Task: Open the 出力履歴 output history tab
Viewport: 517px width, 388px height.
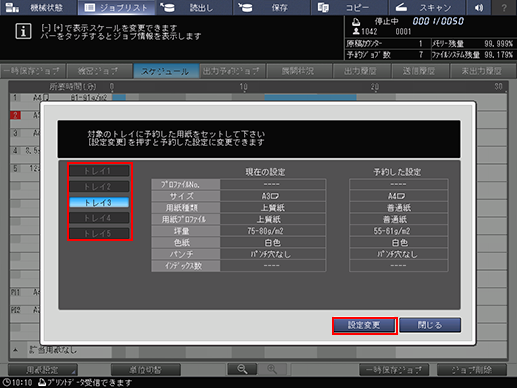Action: point(361,71)
